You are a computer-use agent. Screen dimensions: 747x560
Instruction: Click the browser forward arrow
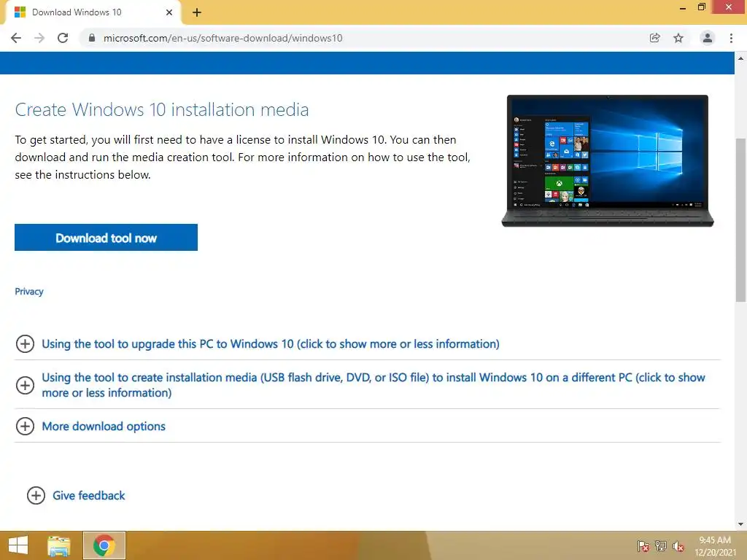click(x=39, y=38)
